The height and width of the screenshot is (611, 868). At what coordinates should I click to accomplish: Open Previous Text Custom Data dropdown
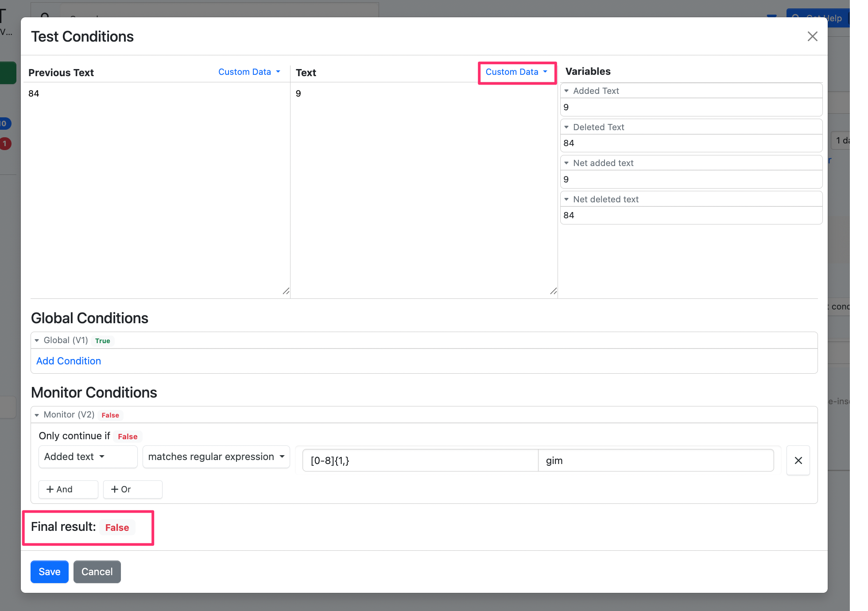click(249, 72)
